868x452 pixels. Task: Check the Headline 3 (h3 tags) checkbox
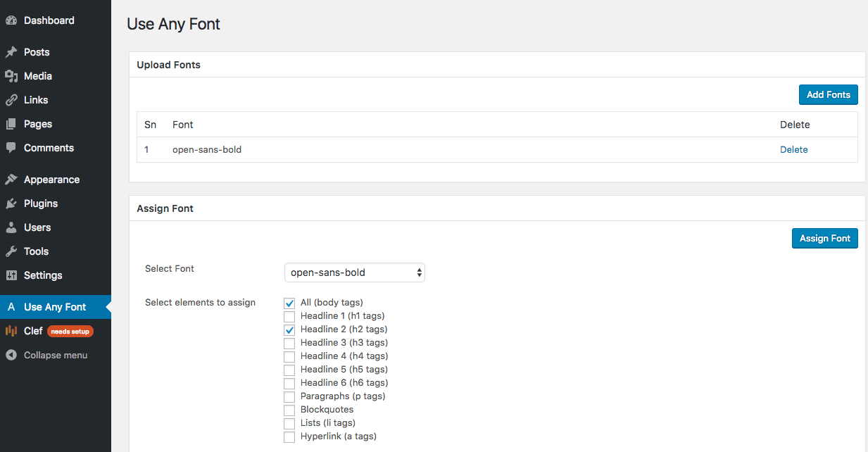(x=289, y=343)
